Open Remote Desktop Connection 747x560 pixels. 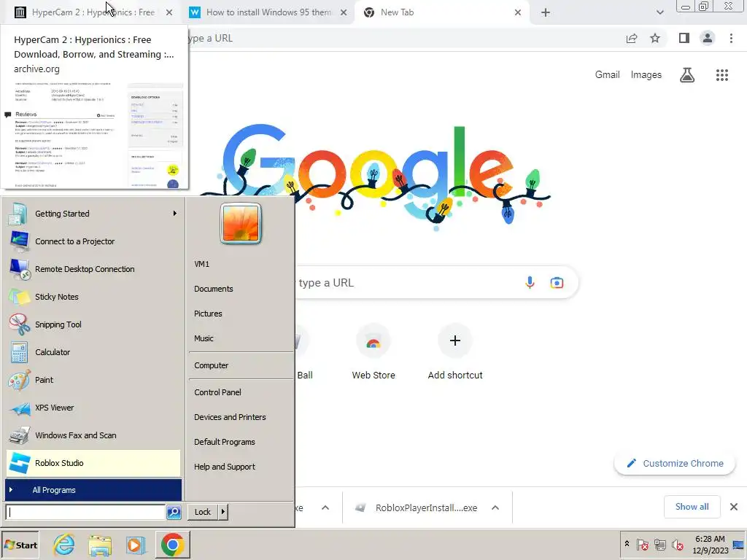pyautogui.click(x=93, y=269)
